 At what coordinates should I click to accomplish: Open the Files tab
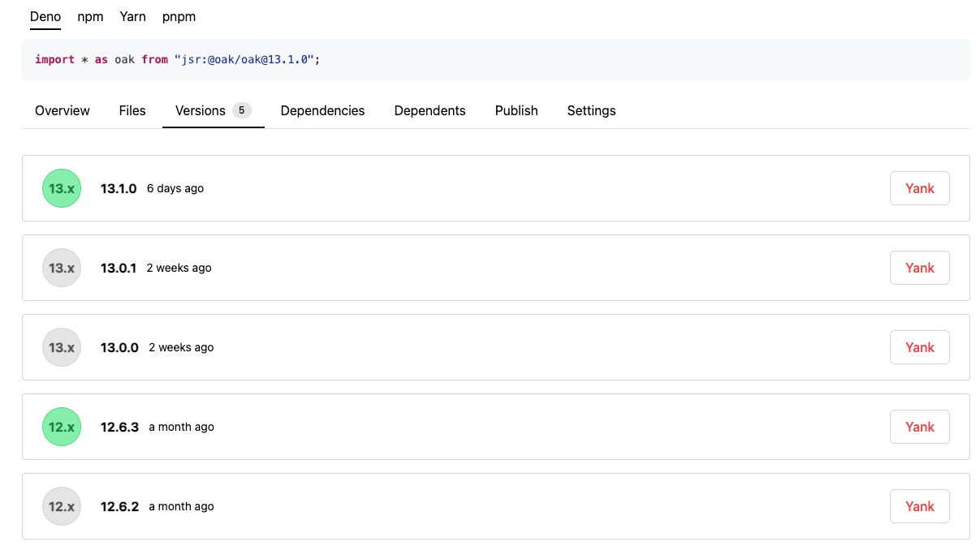tap(132, 110)
